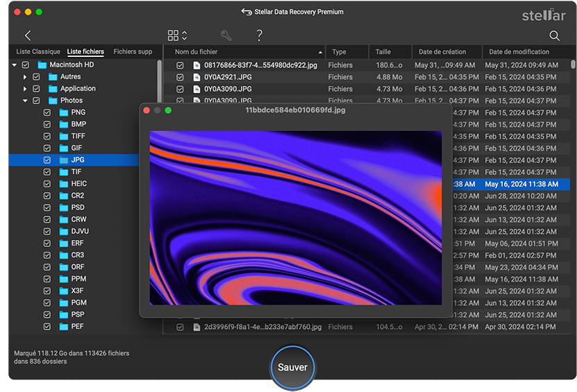Image resolution: width=577 pixels, height=392 pixels.
Task: Select the Liste fichiers tab
Action: (85, 51)
